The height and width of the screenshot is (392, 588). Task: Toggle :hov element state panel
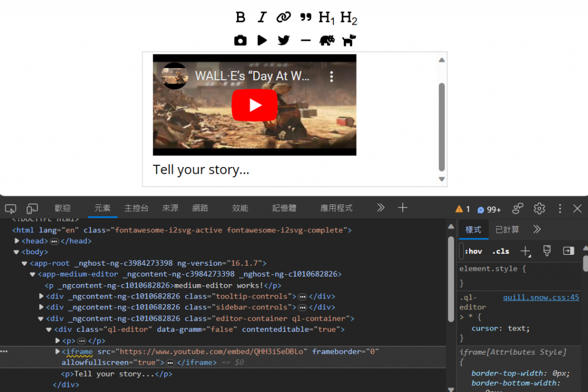tap(473, 251)
